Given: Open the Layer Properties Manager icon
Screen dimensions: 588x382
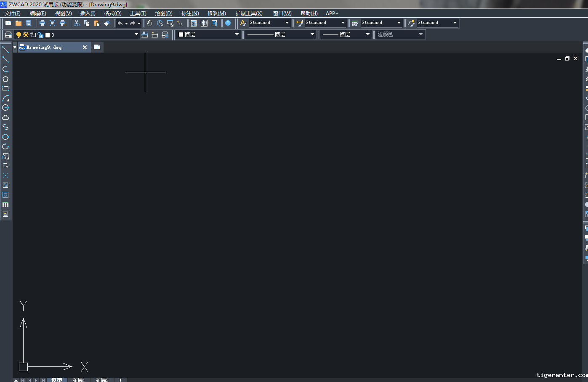Looking at the screenshot, I should pyautogui.click(x=8, y=34).
